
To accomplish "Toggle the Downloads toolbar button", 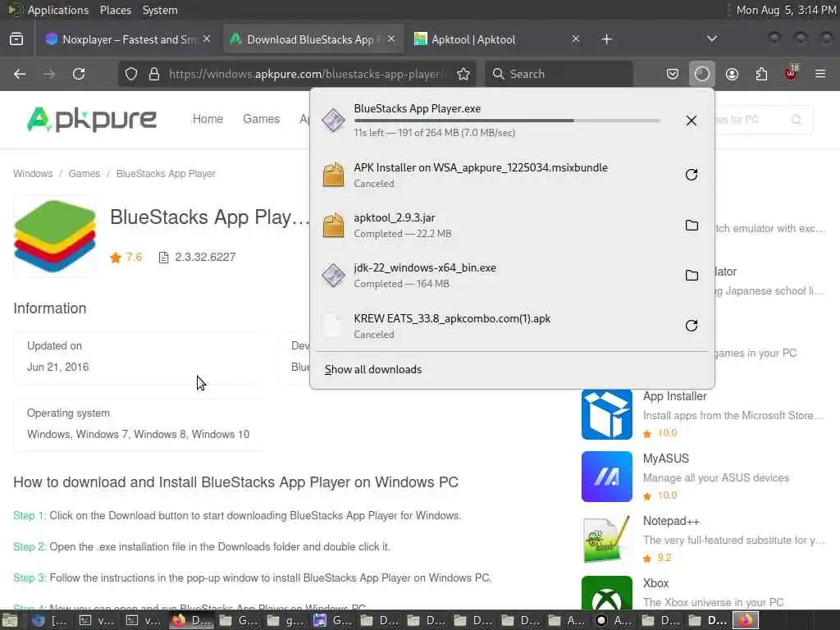I will pos(702,74).
